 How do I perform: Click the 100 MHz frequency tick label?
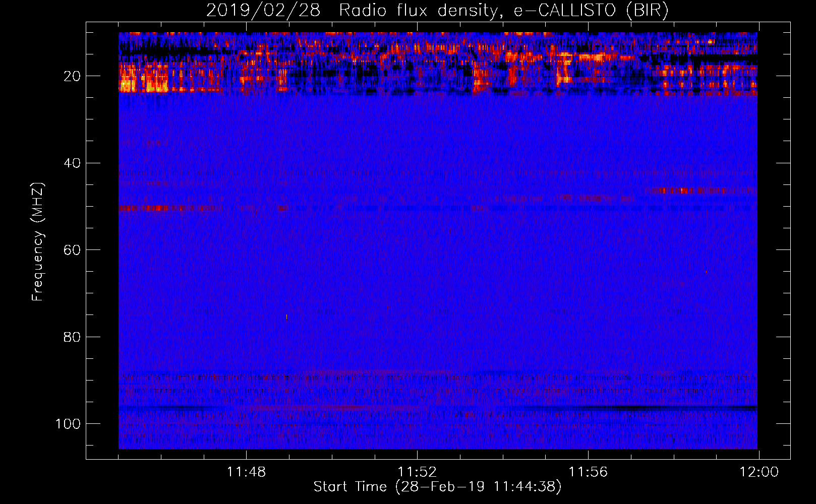tap(68, 424)
